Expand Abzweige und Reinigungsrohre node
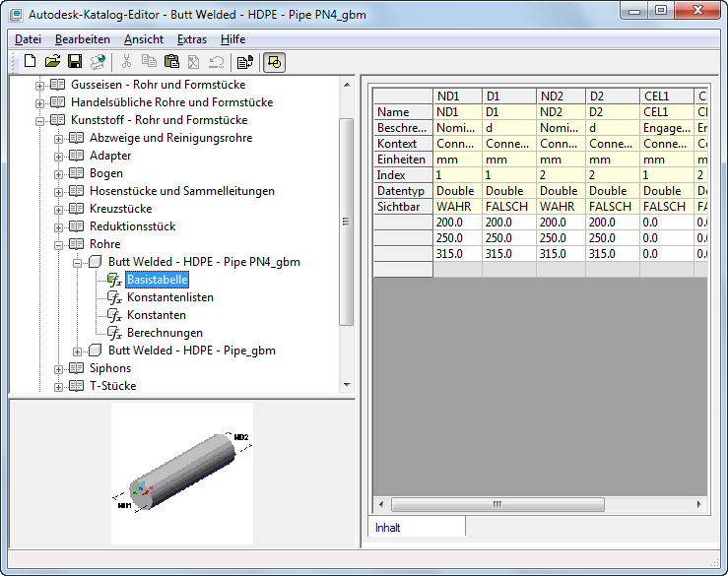The width and height of the screenshot is (728, 576). pos(58,139)
